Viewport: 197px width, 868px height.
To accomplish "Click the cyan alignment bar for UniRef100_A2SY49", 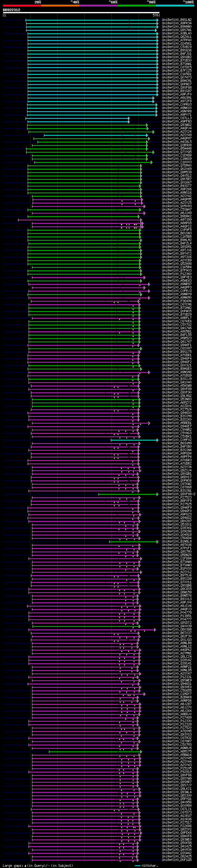I will click(x=96, y=135).
